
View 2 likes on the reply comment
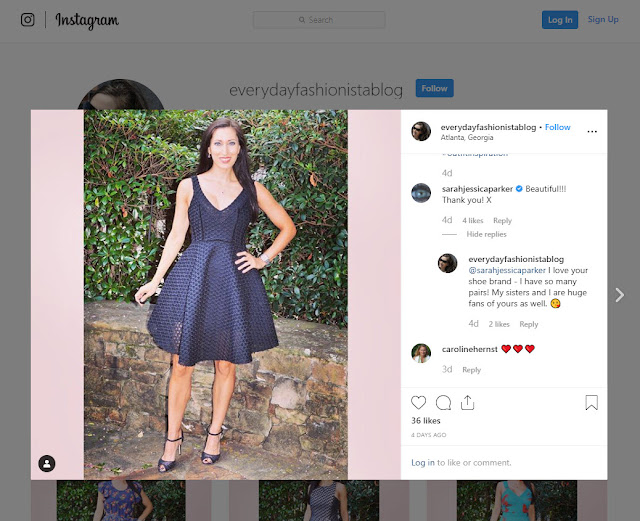coord(499,324)
